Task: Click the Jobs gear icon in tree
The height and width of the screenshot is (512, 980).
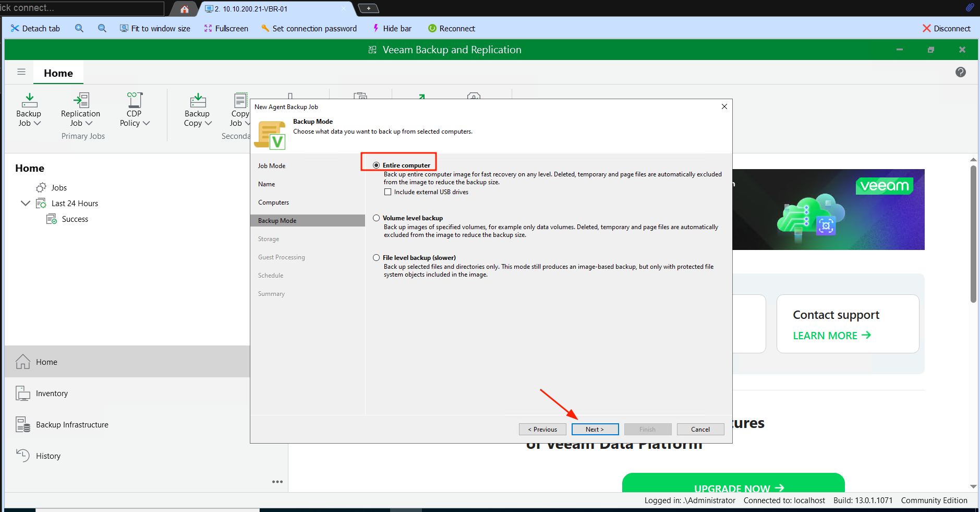Action: [41, 187]
